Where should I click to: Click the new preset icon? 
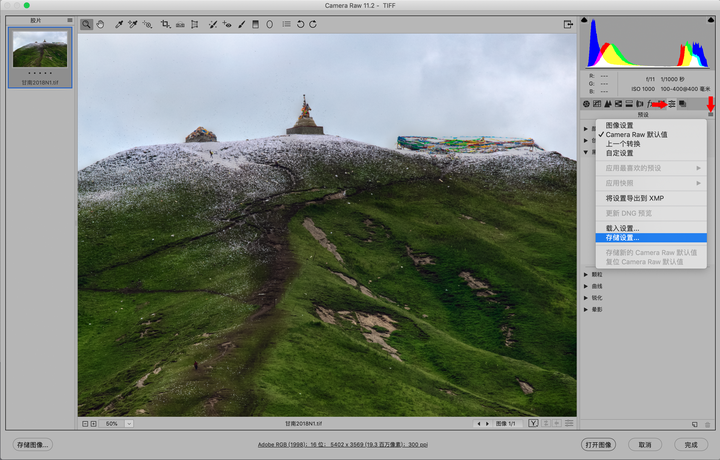click(x=695, y=425)
